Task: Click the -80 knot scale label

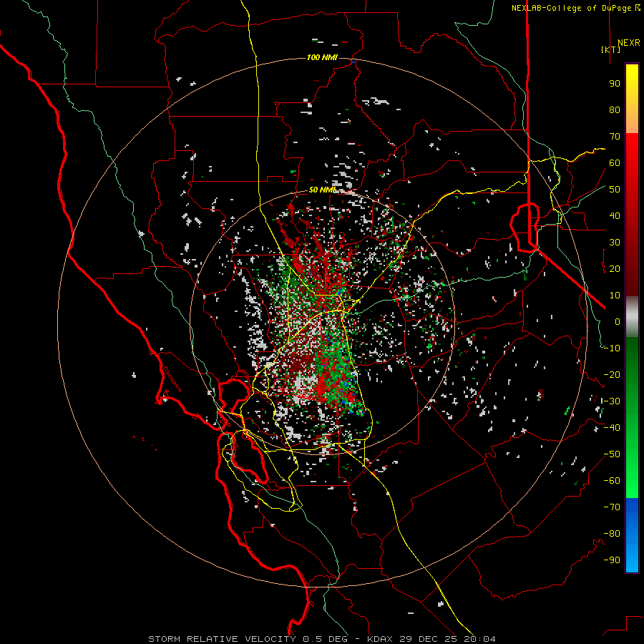Action: (x=612, y=534)
